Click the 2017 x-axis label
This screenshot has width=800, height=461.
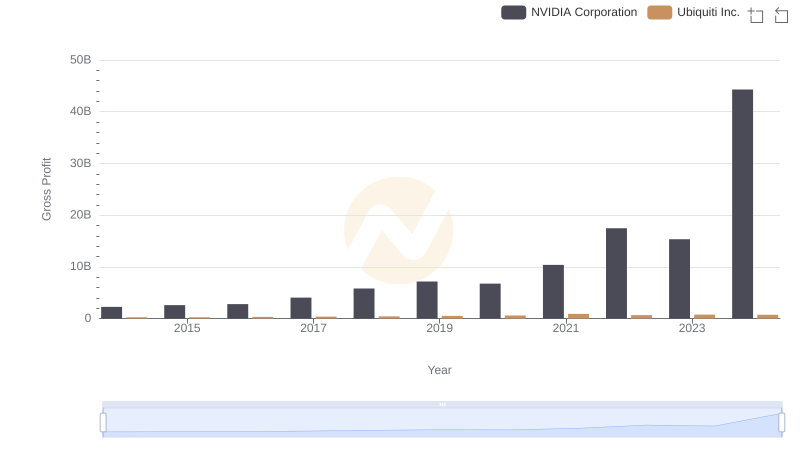[313, 328]
